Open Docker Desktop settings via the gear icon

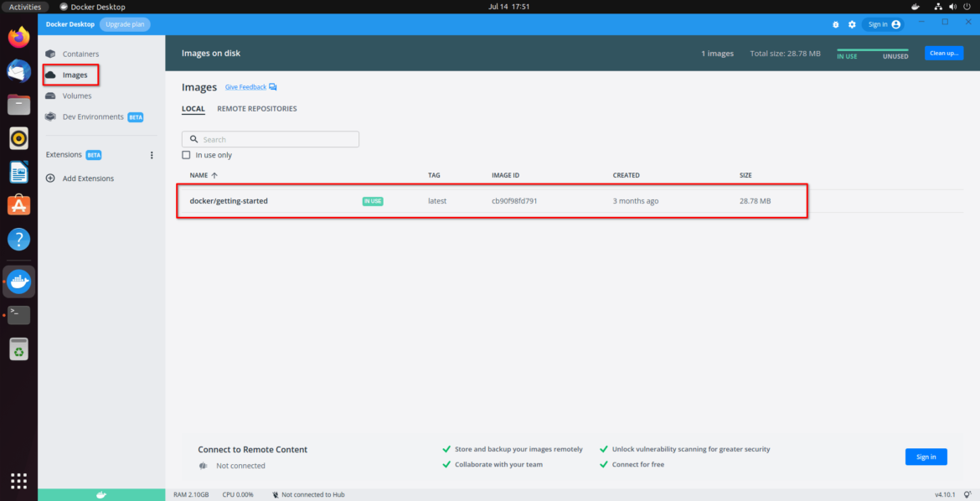click(x=852, y=24)
